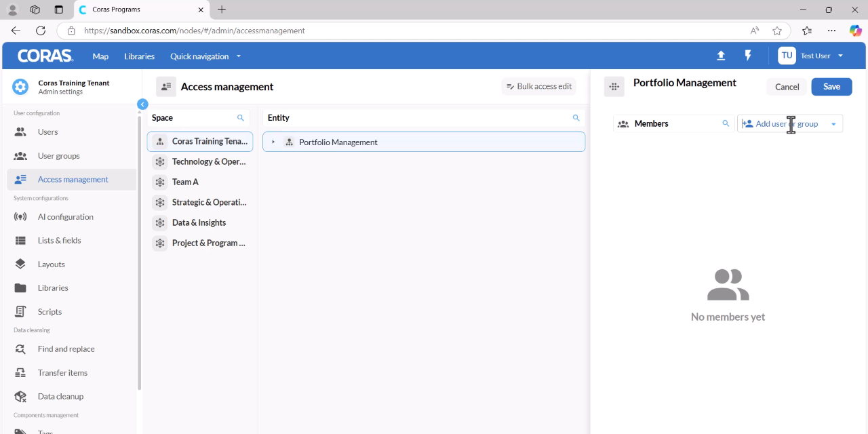868x434 pixels.
Task: Open the Libraries header menu
Action: 140,56
